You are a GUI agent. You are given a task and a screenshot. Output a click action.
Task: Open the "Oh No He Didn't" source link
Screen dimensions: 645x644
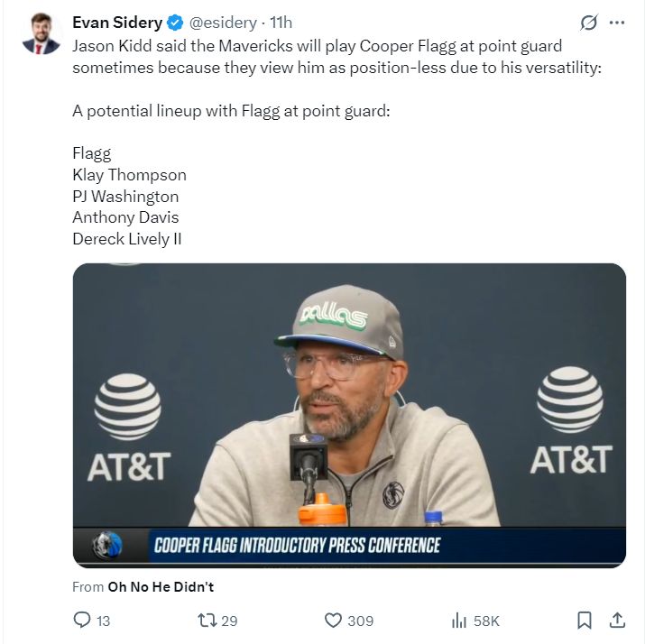coord(161,587)
